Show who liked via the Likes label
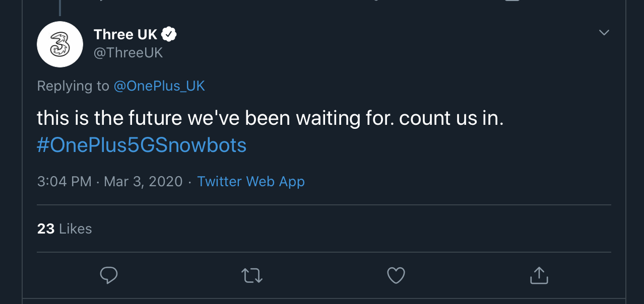This screenshot has height=304, width=644. coord(76,229)
